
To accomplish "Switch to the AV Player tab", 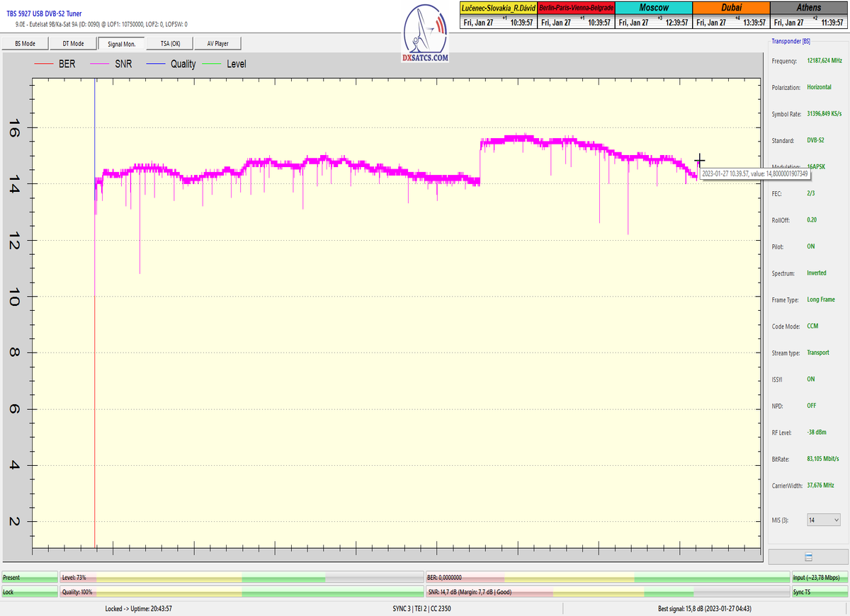I will (217, 43).
